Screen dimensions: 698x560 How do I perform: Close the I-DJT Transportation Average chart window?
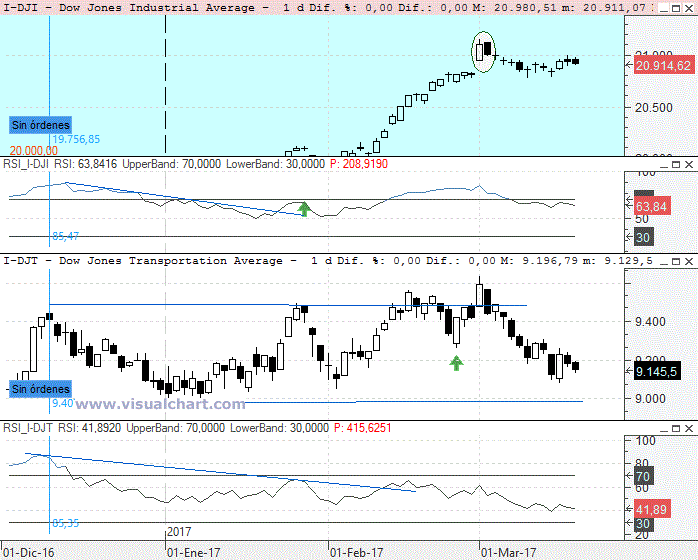click(x=689, y=261)
